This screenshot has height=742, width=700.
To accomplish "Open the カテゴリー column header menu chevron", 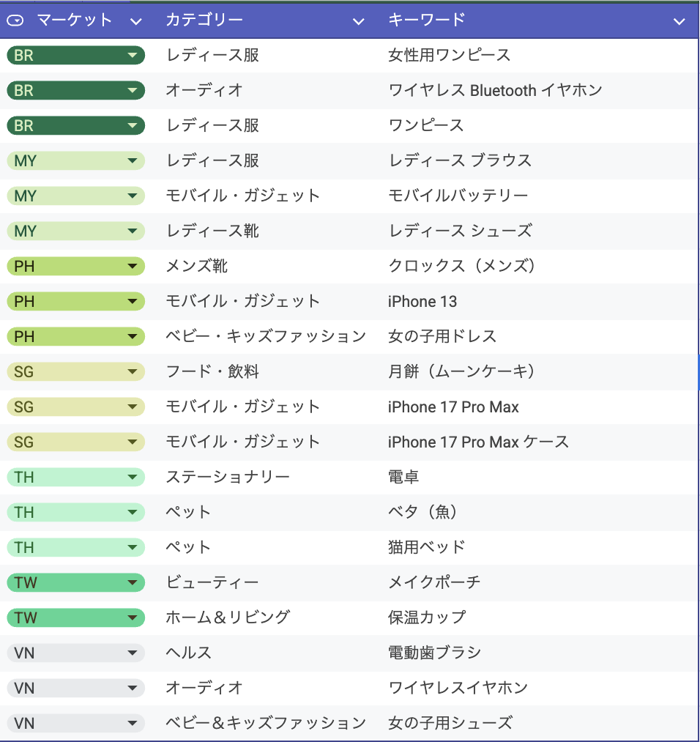I will pos(358,21).
